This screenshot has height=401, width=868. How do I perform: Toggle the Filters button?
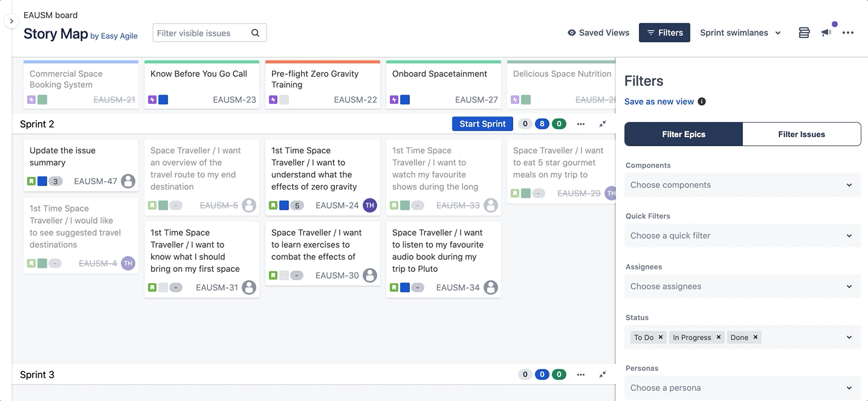664,33
